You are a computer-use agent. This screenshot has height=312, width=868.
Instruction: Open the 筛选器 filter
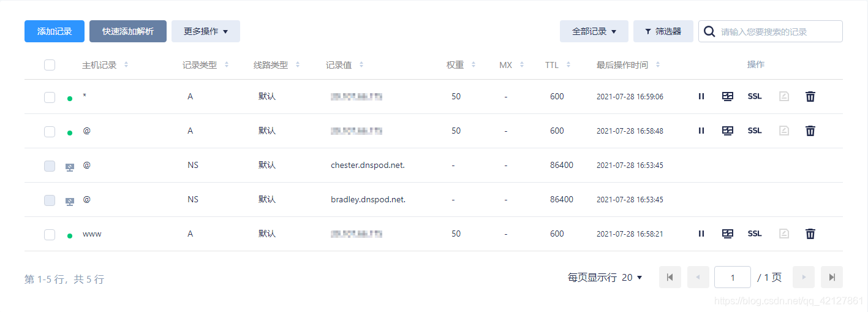(663, 31)
